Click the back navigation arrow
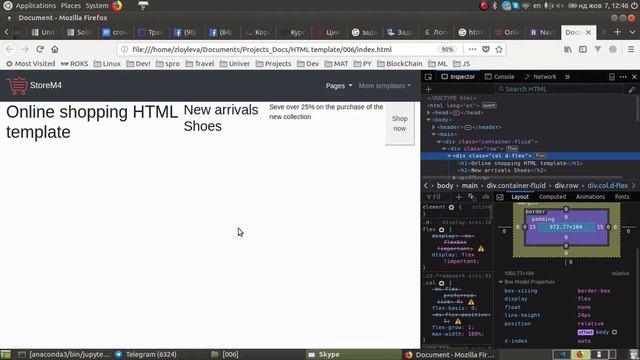The height and width of the screenshot is (360, 640). (10, 49)
